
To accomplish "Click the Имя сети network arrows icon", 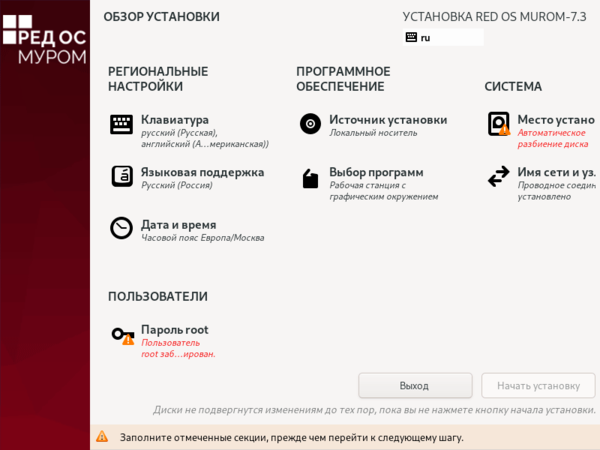I will 499,176.
